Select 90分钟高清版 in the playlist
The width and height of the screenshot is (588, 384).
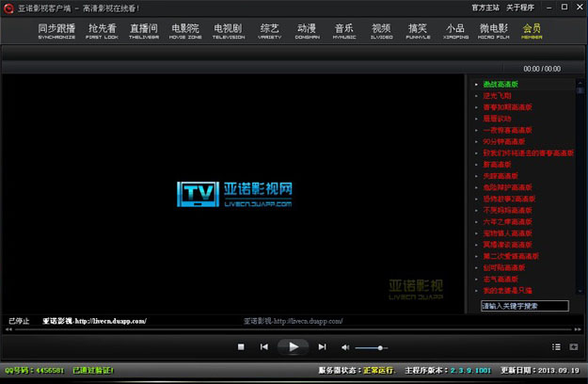tap(503, 141)
